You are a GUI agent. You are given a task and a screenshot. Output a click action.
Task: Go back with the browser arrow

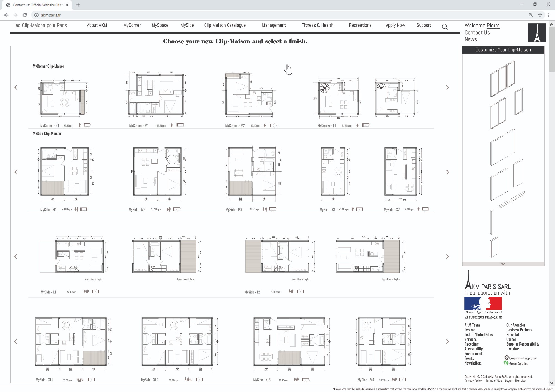click(6, 15)
